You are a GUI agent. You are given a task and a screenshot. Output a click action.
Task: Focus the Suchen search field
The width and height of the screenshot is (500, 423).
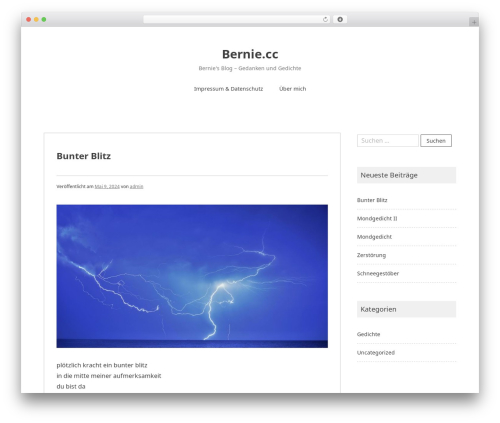388,141
